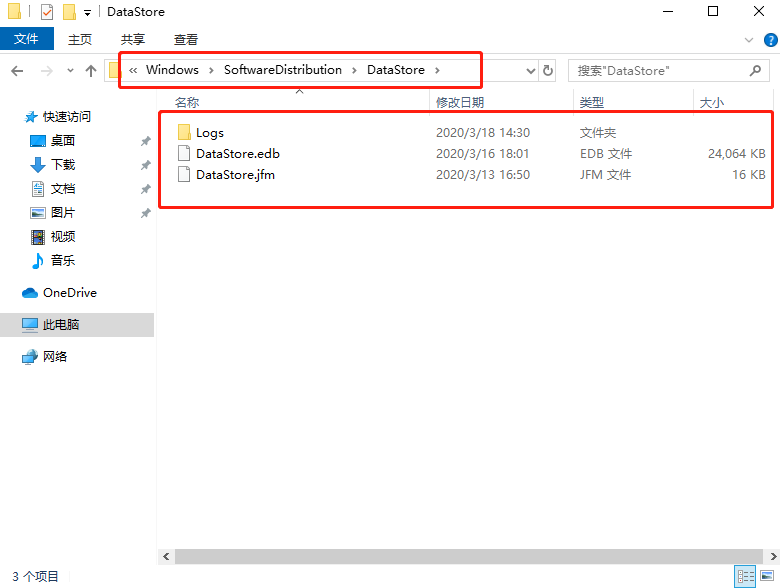This screenshot has width=780, height=588.
Task: Click the search magnifier icon
Action: (x=756, y=71)
